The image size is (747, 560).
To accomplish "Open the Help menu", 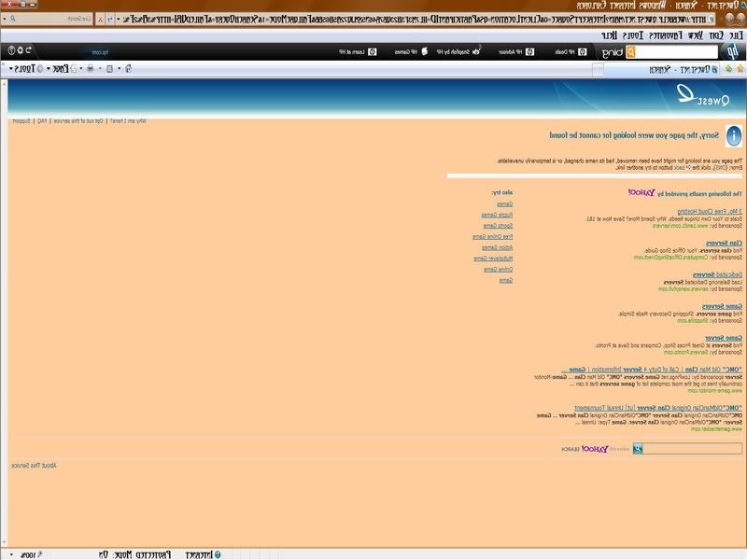I will (610, 35).
